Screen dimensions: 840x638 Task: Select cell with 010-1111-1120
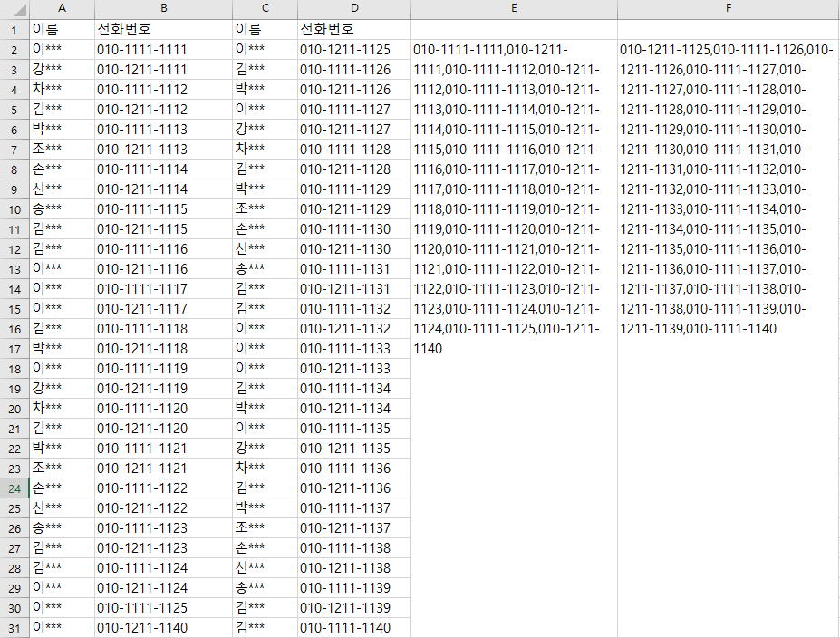click(x=163, y=408)
